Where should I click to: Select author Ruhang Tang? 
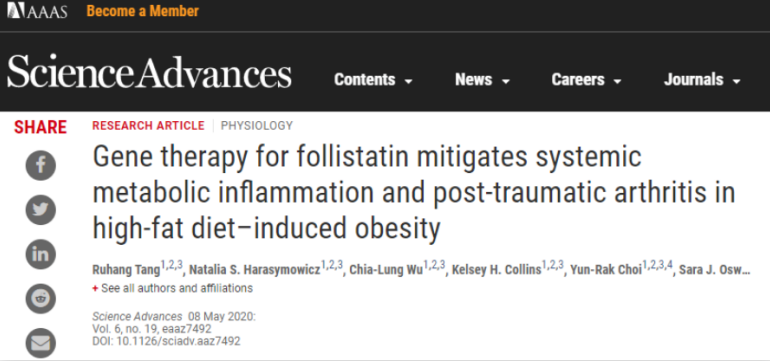[x=126, y=270]
